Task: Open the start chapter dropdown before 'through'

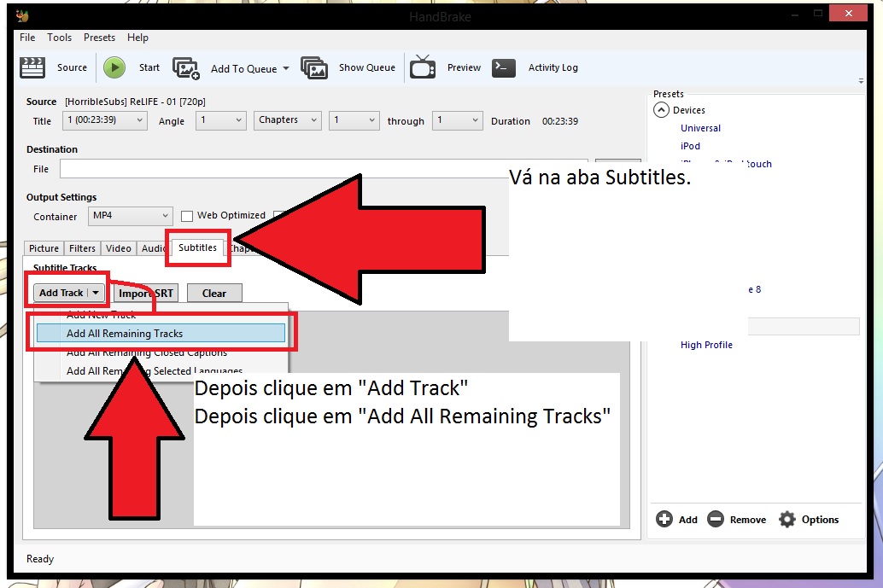Action: [354, 120]
